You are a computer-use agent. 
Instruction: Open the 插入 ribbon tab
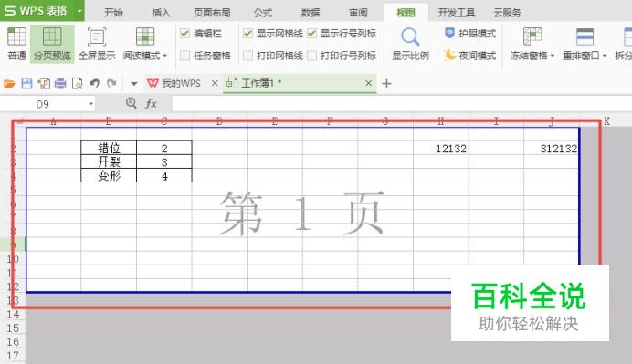click(x=161, y=13)
